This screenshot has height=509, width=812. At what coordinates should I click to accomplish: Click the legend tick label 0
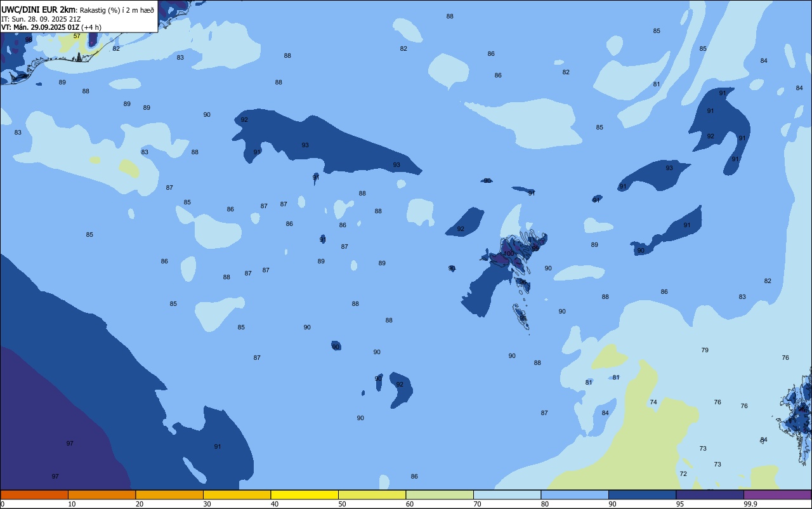[x=3, y=504]
